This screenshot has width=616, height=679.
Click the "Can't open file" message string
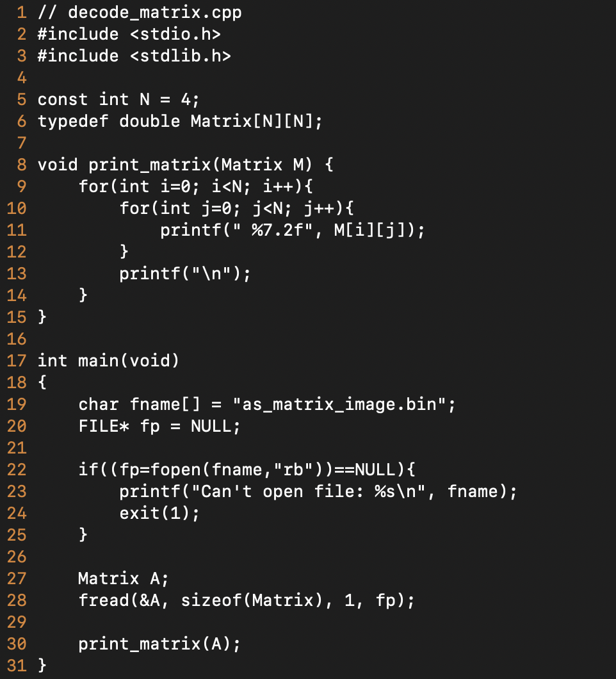308,491
